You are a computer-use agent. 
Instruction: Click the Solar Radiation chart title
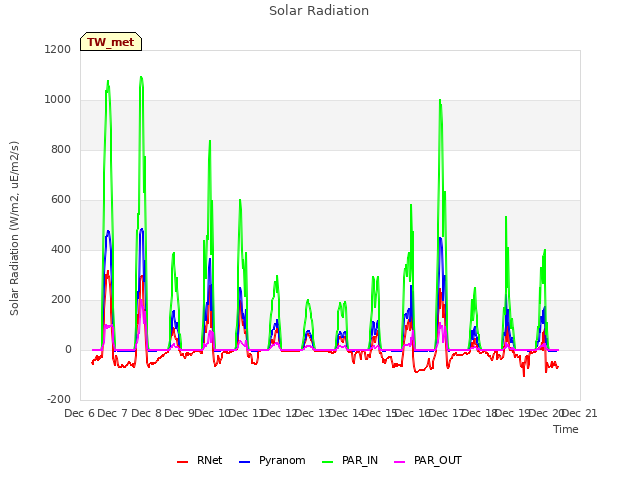(x=319, y=11)
